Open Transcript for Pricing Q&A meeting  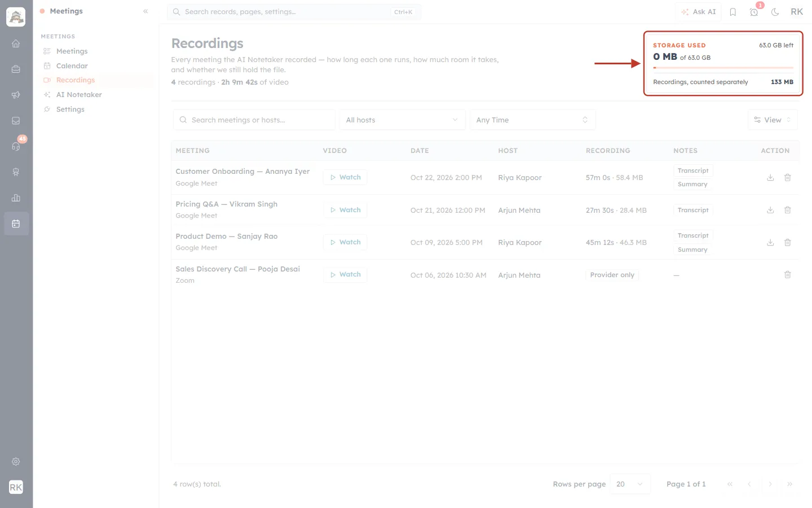pyautogui.click(x=693, y=210)
